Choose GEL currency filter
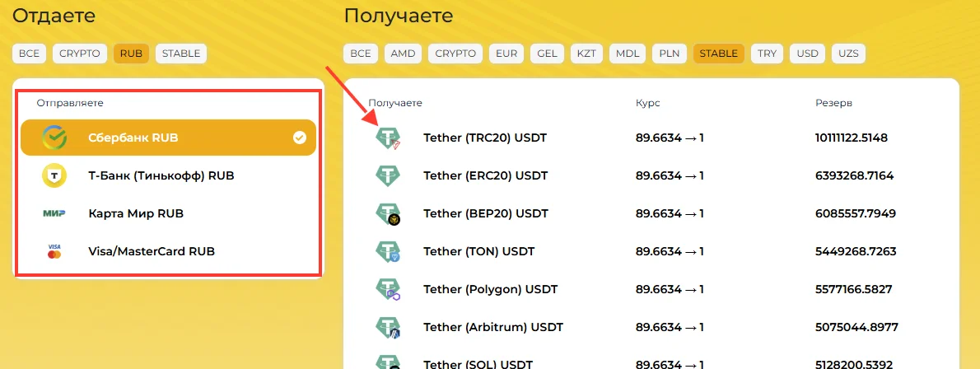 coord(548,54)
